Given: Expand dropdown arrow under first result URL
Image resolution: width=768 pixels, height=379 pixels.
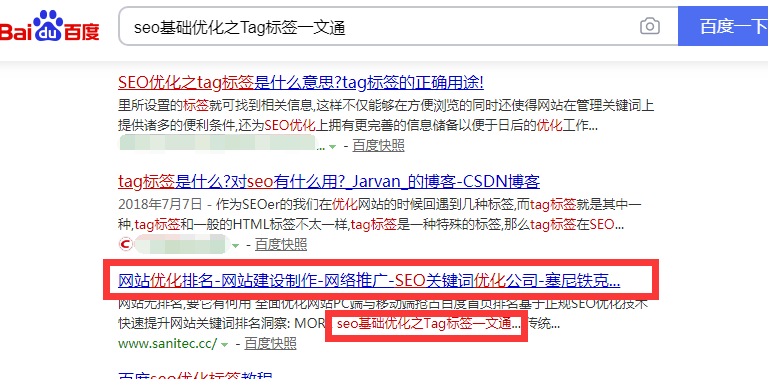Looking at the screenshot, I should tap(333, 146).
